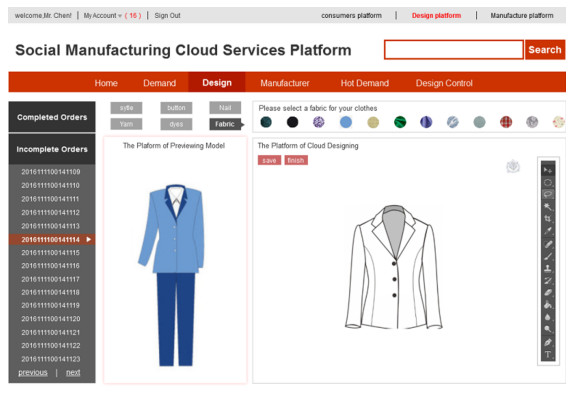Open the Demand menu item
The width and height of the screenshot is (578, 396).
(159, 83)
